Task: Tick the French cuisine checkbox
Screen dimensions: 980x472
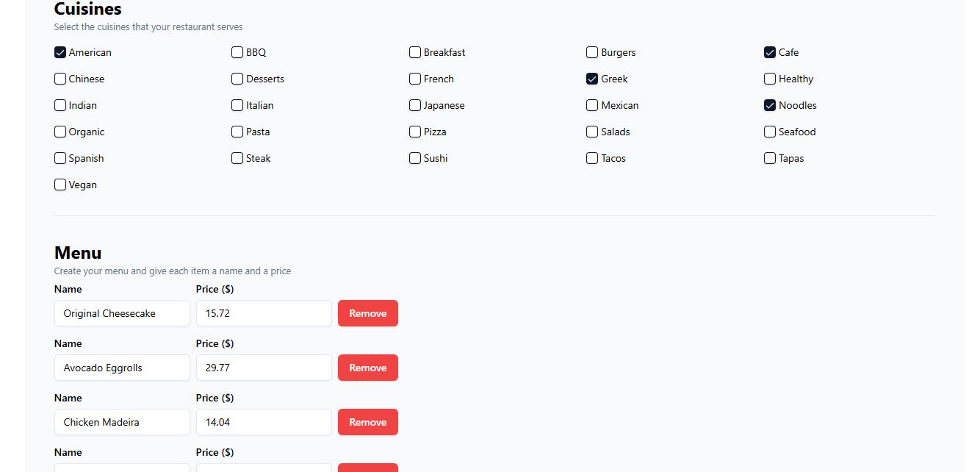Action: pos(415,79)
